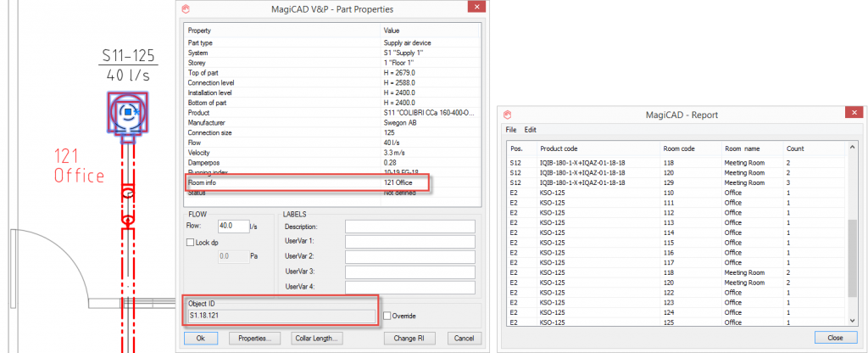Click the '40 l/s' flow label in drawing
Image resolution: width=868 pixels, height=353 pixels.
tap(129, 75)
